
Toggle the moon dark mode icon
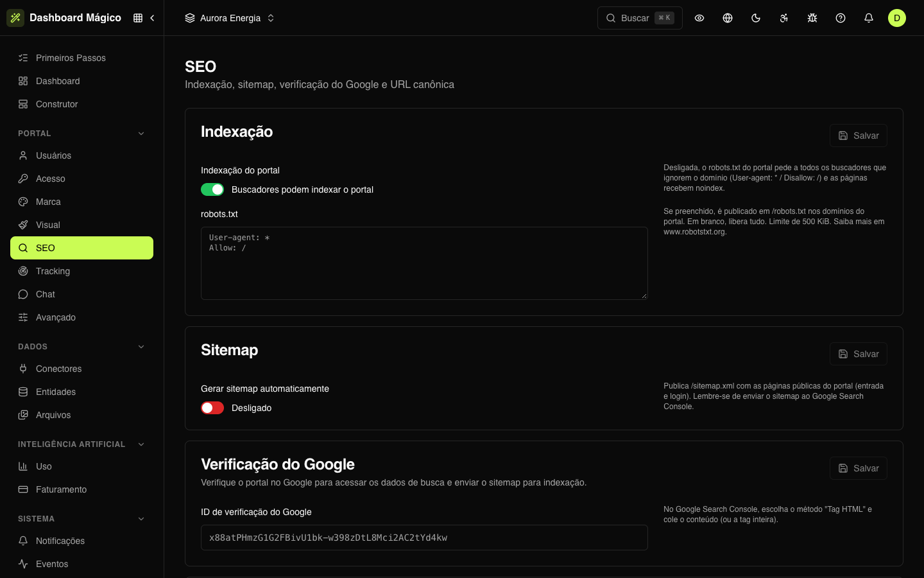click(756, 18)
